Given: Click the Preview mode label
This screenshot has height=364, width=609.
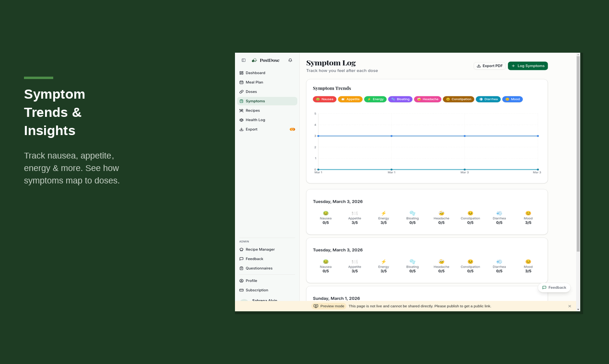Looking at the screenshot, I should [329, 306].
